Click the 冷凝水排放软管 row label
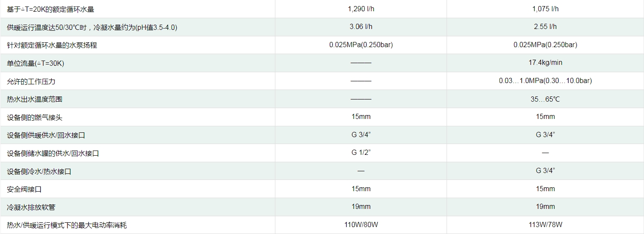The width and height of the screenshot is (644, 234). 31,207
